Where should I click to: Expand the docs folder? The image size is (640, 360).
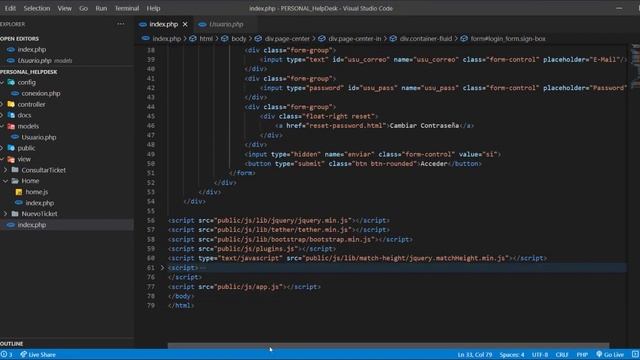pyautogui.click(x=24, y=116)
